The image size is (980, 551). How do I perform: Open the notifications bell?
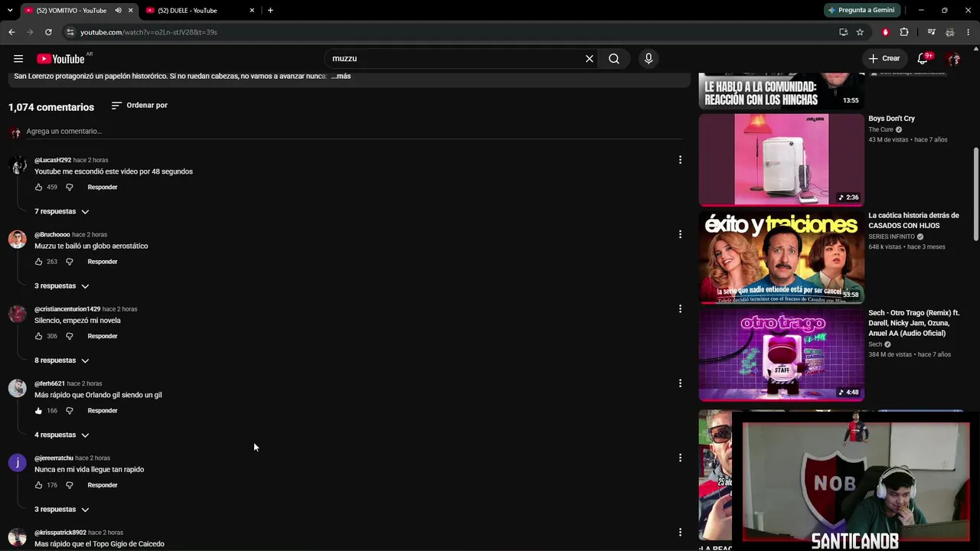point(923,59)
